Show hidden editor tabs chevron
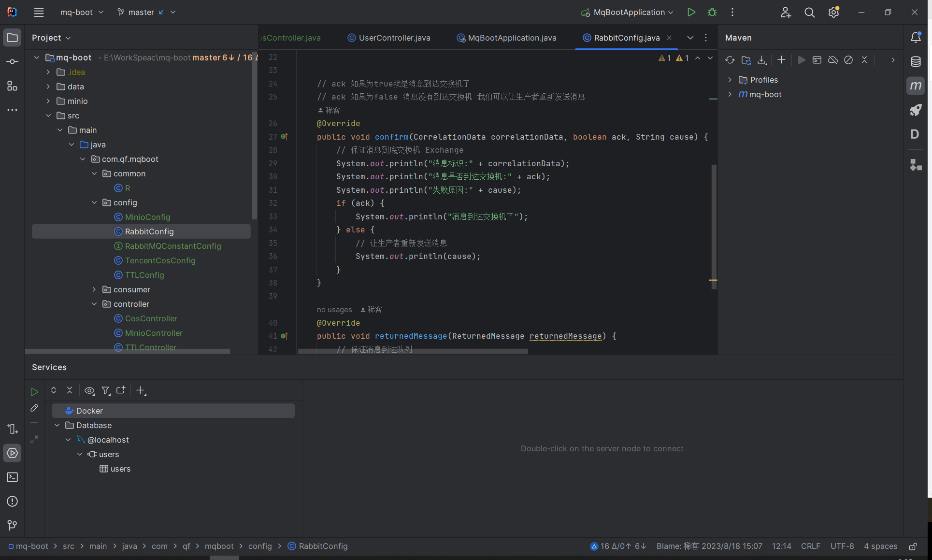932x560 pixels. [690, 38]
